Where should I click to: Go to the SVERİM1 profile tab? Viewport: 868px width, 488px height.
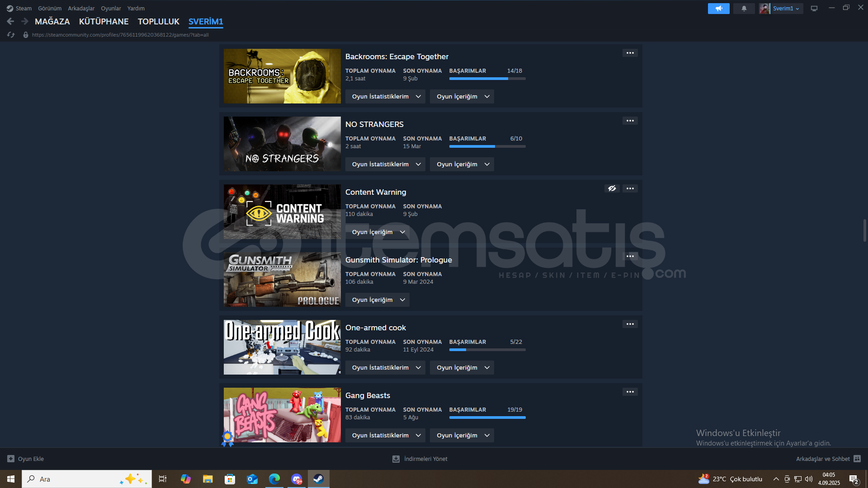206,21
